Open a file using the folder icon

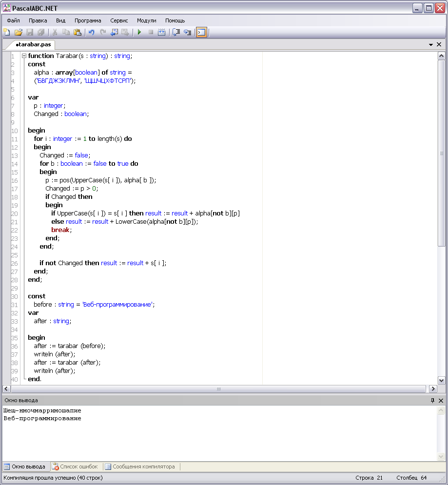pos(18,32)
